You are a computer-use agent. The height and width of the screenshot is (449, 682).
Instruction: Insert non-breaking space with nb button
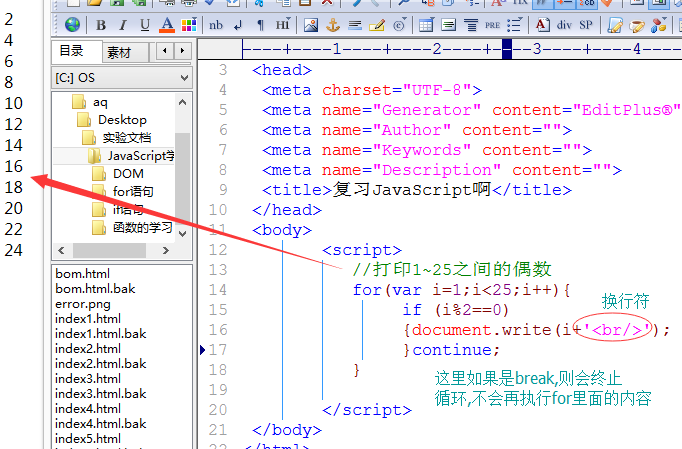[216, 25]
